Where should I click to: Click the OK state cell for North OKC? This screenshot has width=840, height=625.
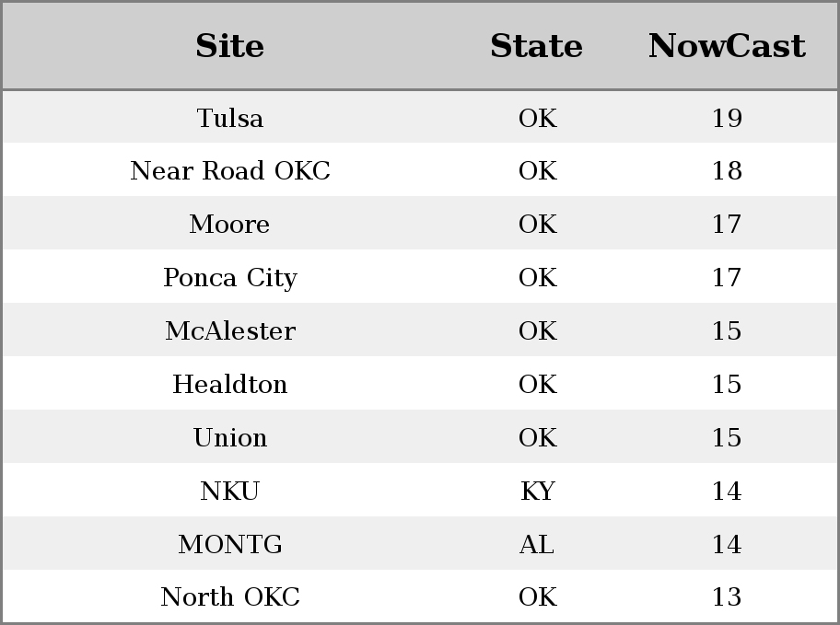537,596
